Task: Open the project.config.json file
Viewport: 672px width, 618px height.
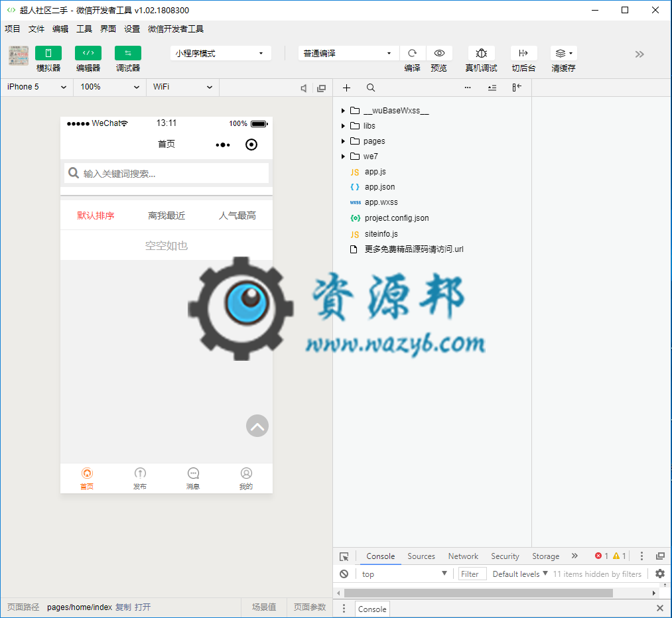Action: pos(397,218)
